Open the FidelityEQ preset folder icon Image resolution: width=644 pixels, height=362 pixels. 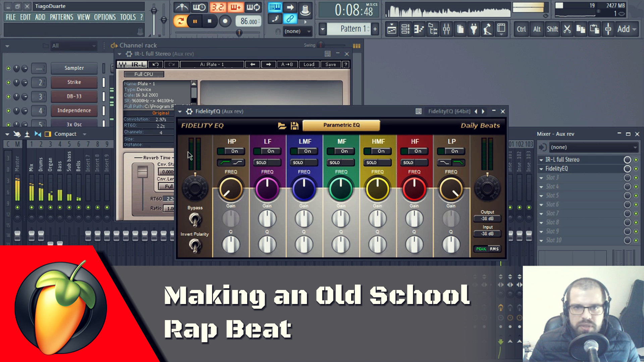coord(282,126)
